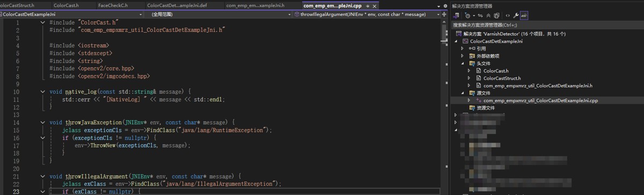Collapse the 头文件 headers folder
The width and height of the screenshot is (644, 195).
click(x=463, y=63)
